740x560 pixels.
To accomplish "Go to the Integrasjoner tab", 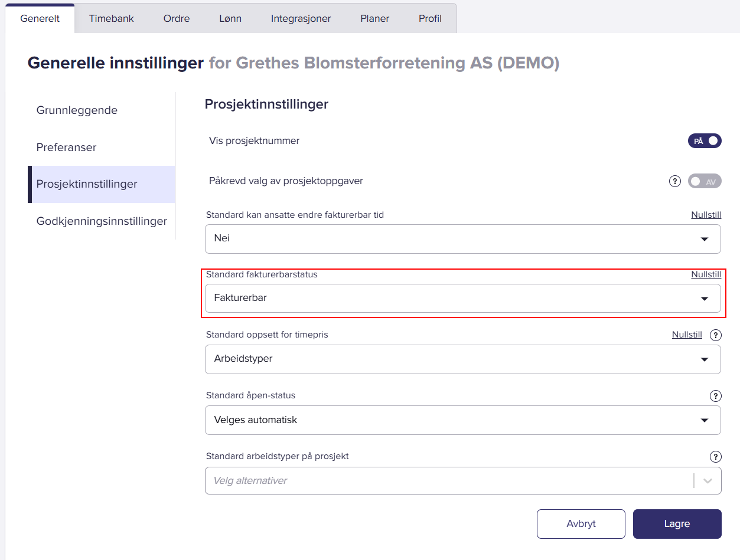I will pos(301,18).
